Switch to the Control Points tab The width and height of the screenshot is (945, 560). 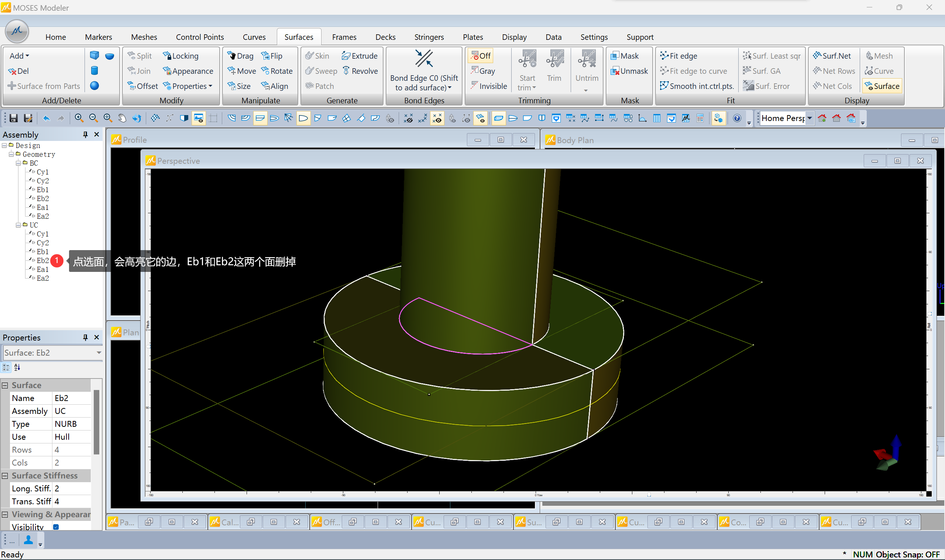[x=200, y=37]
